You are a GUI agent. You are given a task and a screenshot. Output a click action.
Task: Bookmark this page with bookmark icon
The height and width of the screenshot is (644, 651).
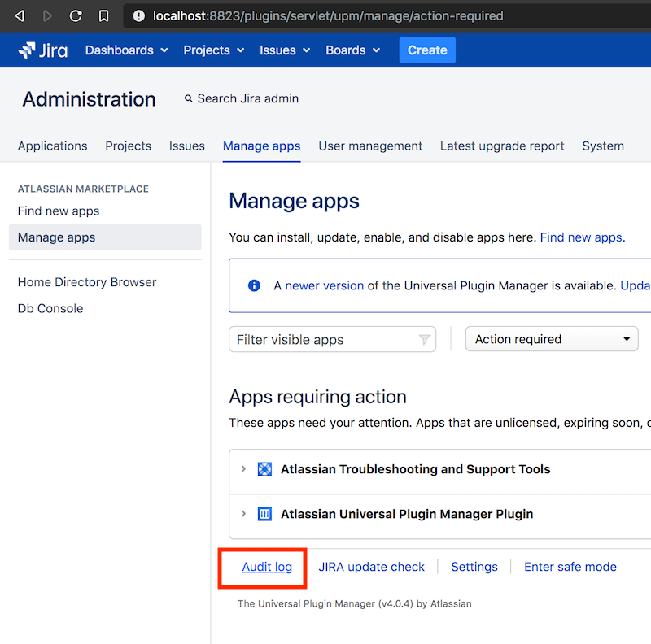[103, 15]
